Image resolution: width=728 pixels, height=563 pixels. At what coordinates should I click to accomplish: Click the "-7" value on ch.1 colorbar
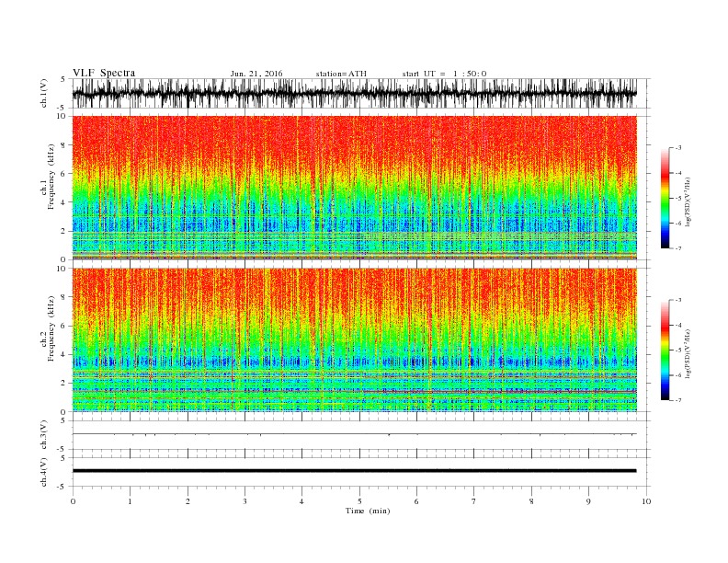pos(678,248)
